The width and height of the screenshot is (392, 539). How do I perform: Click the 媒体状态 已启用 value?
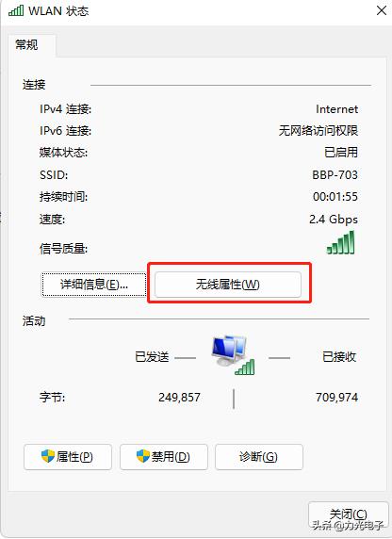(341, 153)
